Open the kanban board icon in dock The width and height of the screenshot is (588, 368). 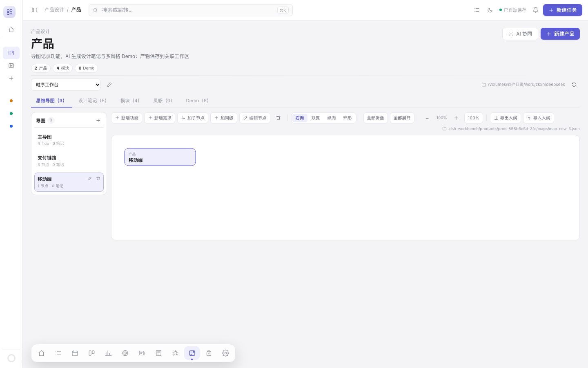pos(91,353)
